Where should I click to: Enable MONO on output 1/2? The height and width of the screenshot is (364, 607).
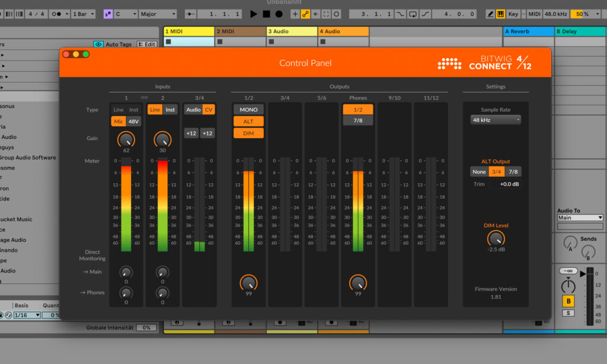(248, 110)
